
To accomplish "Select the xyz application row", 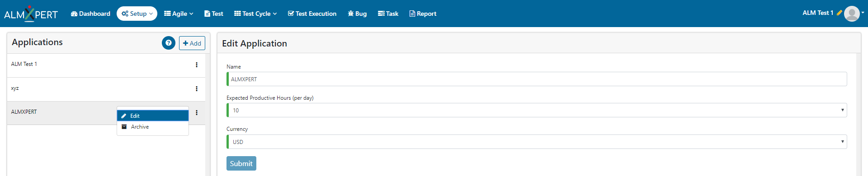I will [x=106, y=89].
